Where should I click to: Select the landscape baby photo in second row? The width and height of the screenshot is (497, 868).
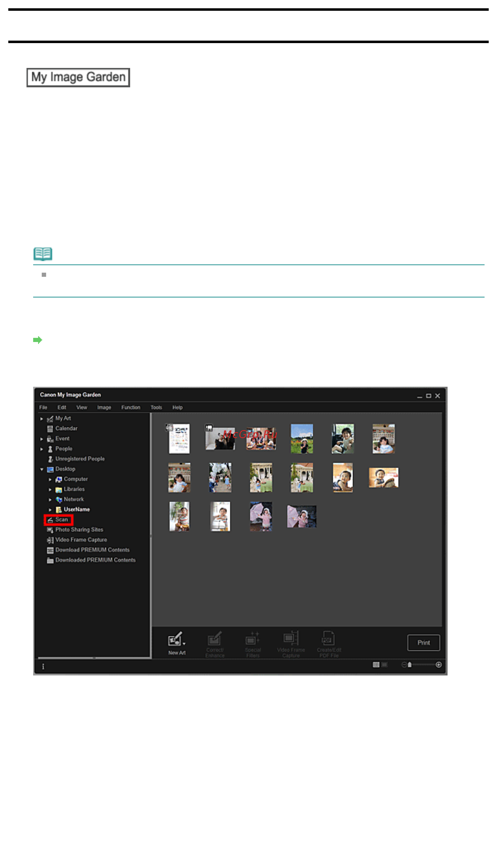pos(383,478)
